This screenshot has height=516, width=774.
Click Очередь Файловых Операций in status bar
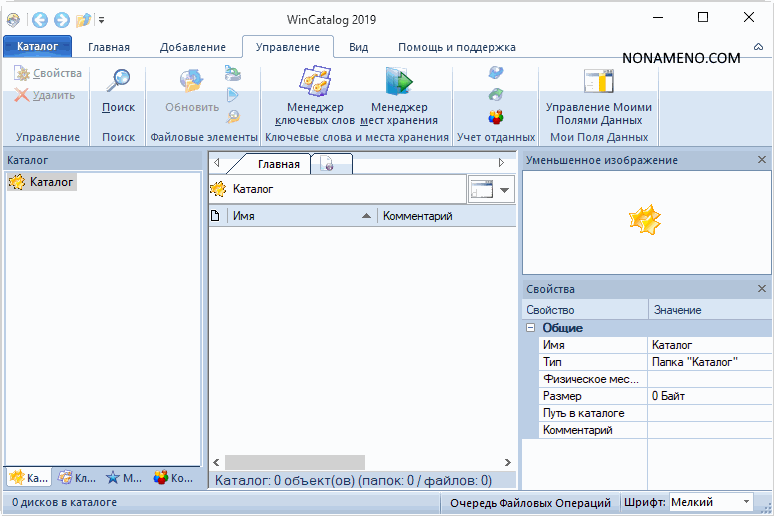pyautogui.click(x=530, y=502)
